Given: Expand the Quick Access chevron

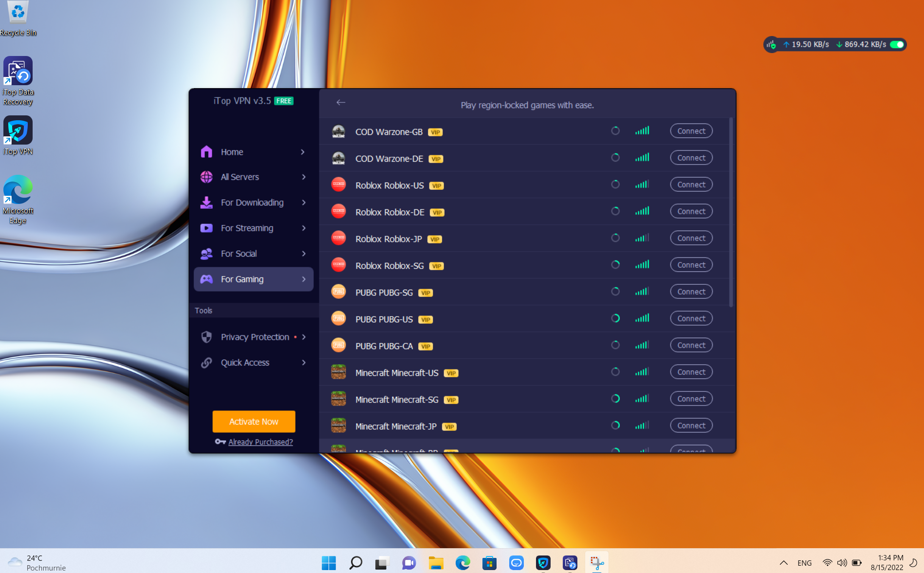Looking at the screenshot, I should click(304, 363).
